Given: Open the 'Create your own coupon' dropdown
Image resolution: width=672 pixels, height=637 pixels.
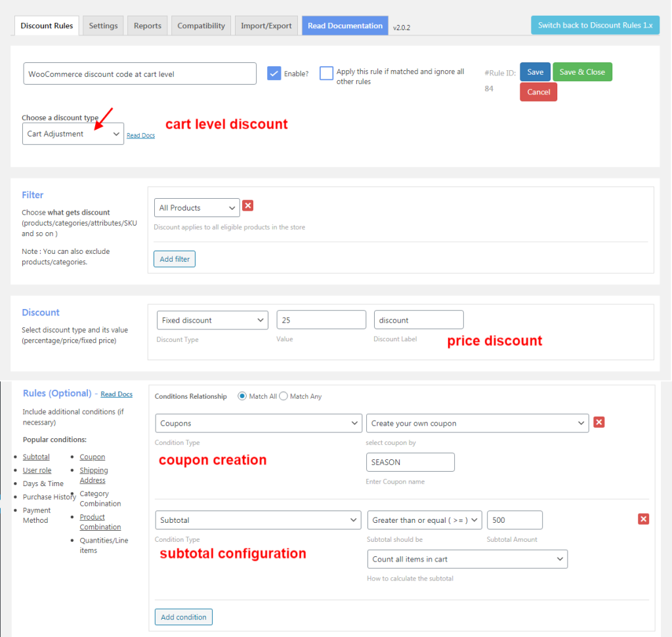Looking at the screenshot, I should 477,423.
